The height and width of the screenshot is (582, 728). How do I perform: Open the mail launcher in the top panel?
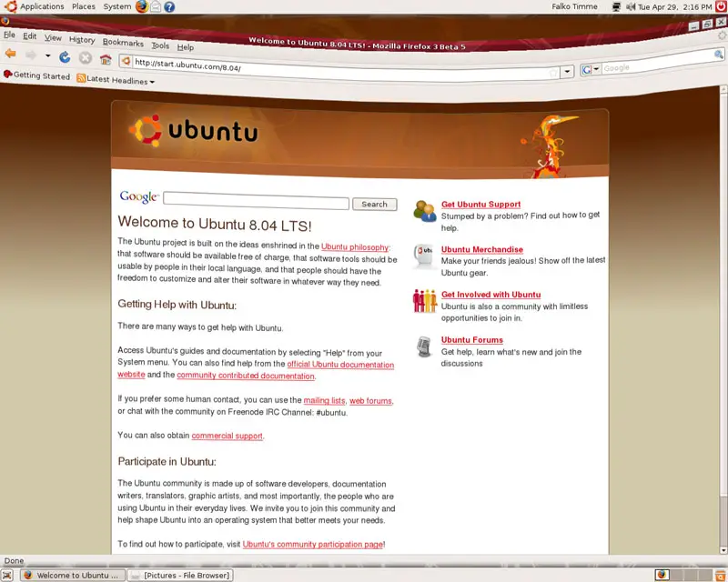coord(156,6)
